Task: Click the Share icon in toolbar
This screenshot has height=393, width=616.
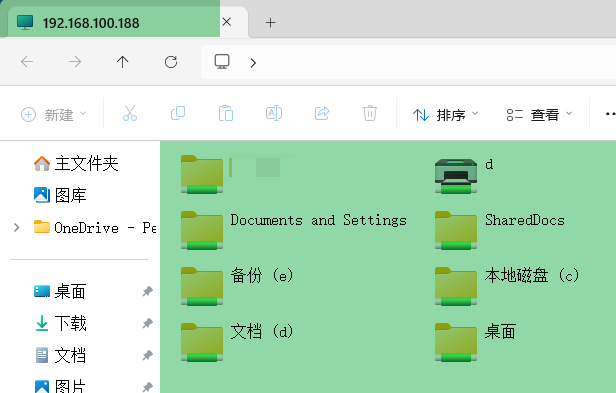Action: click(x=322, y=114)
